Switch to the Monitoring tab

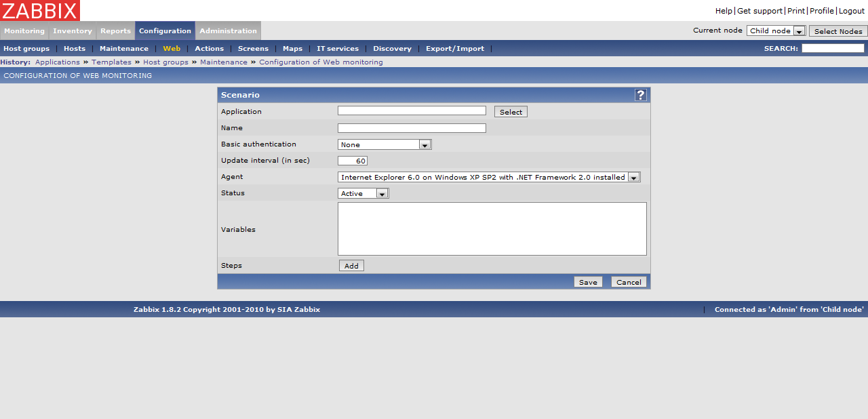(24, 31)
